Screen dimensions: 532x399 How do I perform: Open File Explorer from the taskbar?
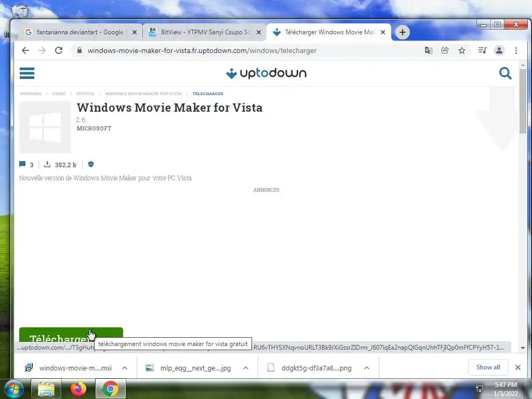pos(46,389)
